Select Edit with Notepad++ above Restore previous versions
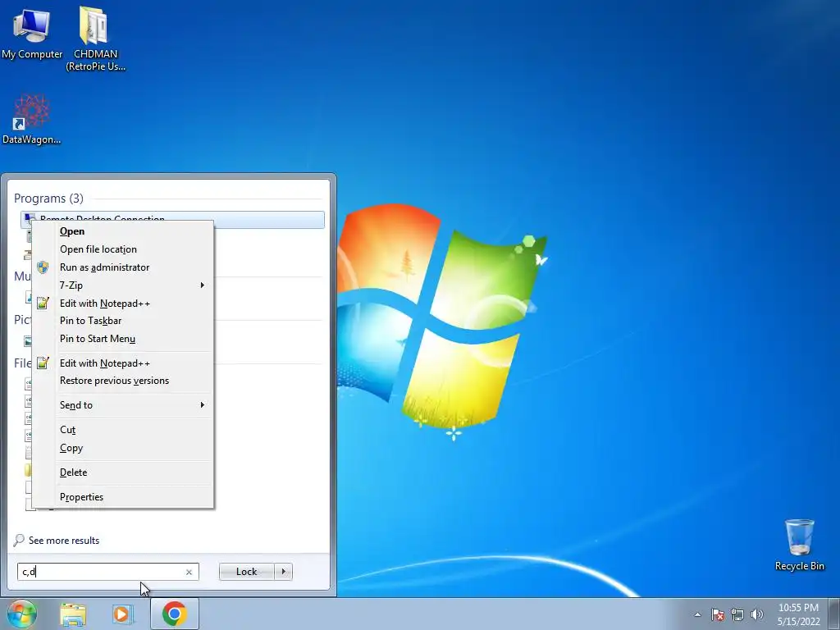840x630 pixels. pyautogui.click(x=123, y=363)
